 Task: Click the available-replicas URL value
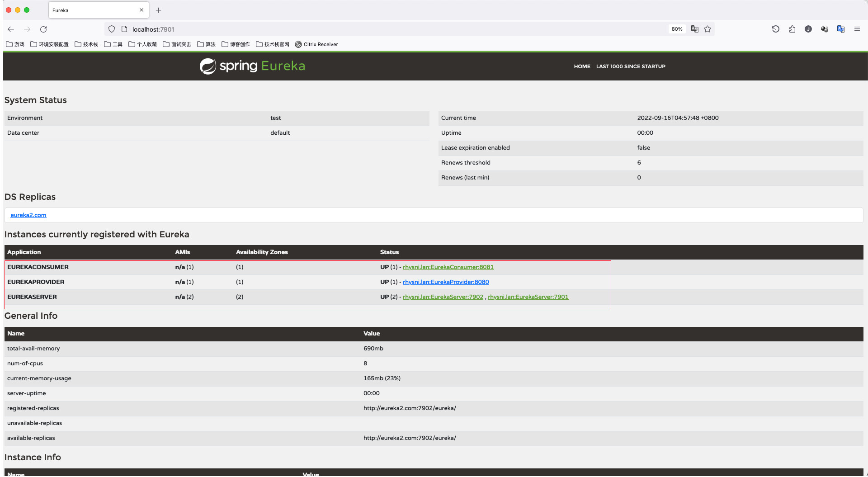pos(410,438)
